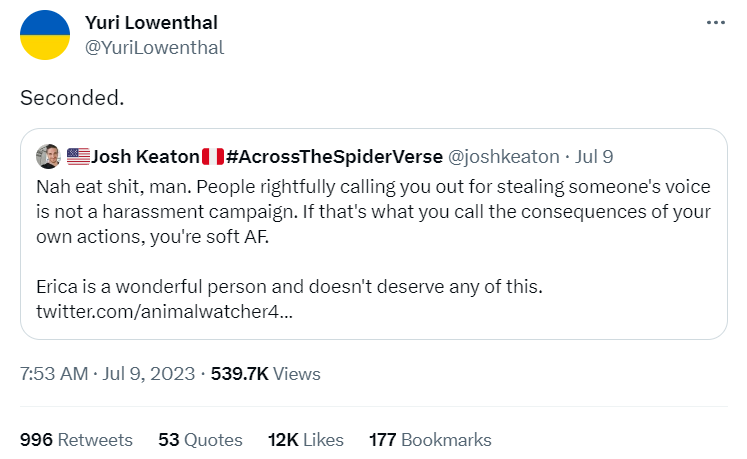747x459 pixels.
Task: Click the 7:53 AM · Jul 9, 2023 timestamp
Action: pos(107,374)
